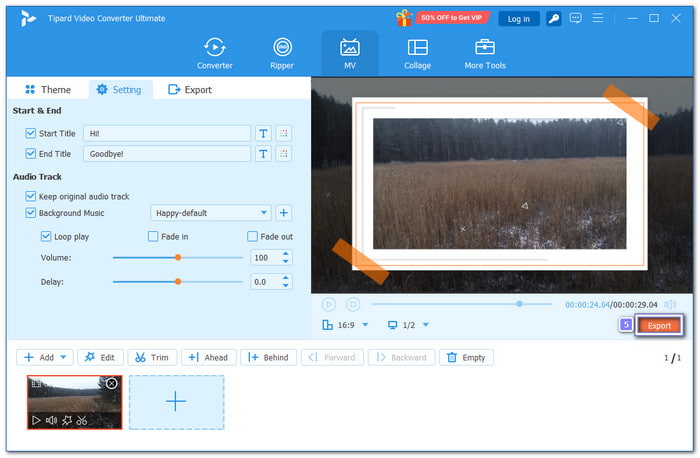
Task: Click the Start Title text style icon
Action: [x=264, y=133]
